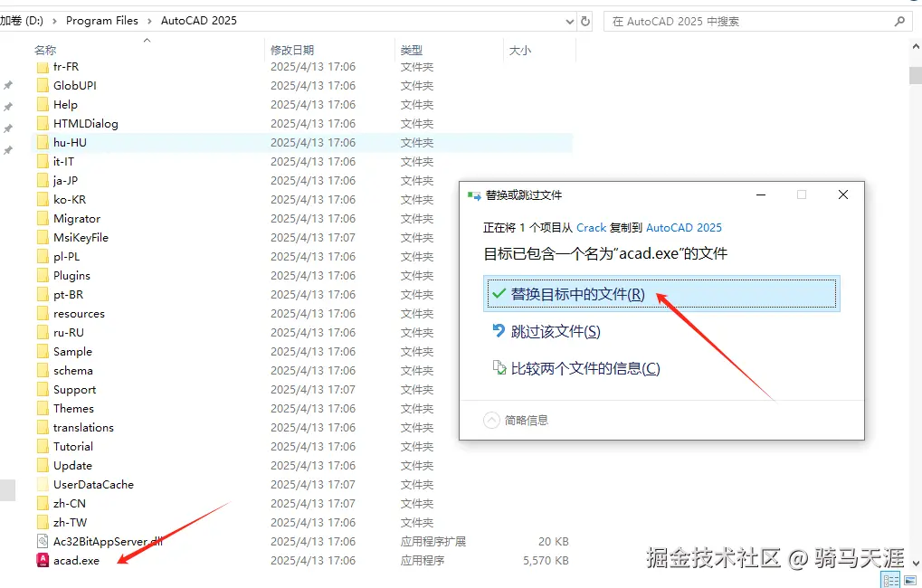Click the GlobUPI folder icon
This screenshot has height=588, width=922.
(x=43, y=86)
